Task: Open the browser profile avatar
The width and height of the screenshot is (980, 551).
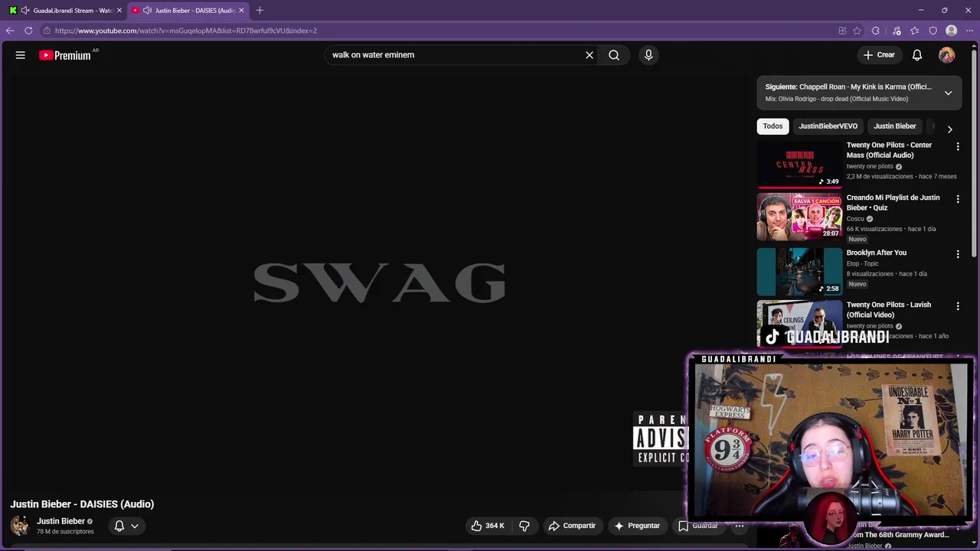Action: coord(951,31)
